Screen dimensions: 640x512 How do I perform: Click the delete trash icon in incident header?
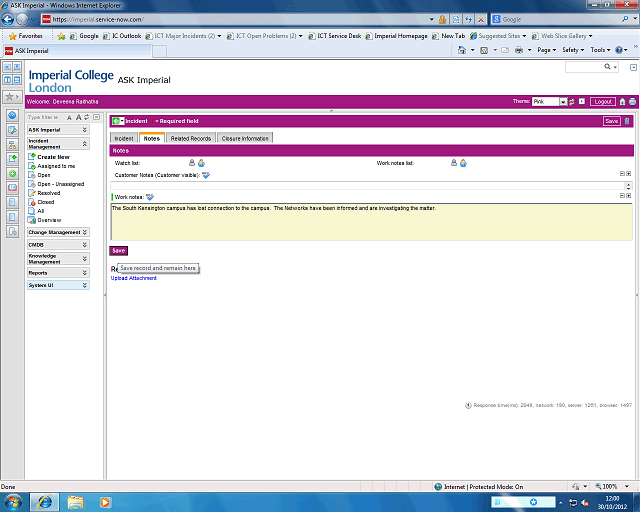pyautogui.click(x=628, y=121)
